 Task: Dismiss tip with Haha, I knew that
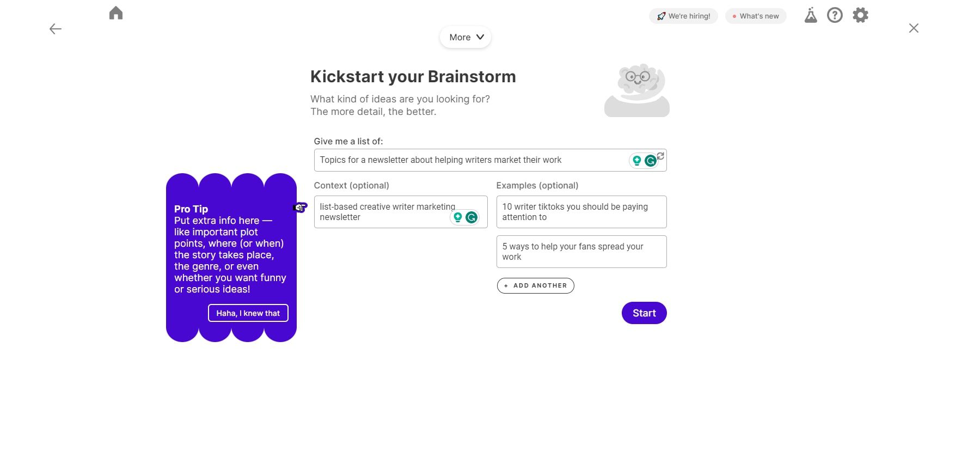click(x=248, y=313)
